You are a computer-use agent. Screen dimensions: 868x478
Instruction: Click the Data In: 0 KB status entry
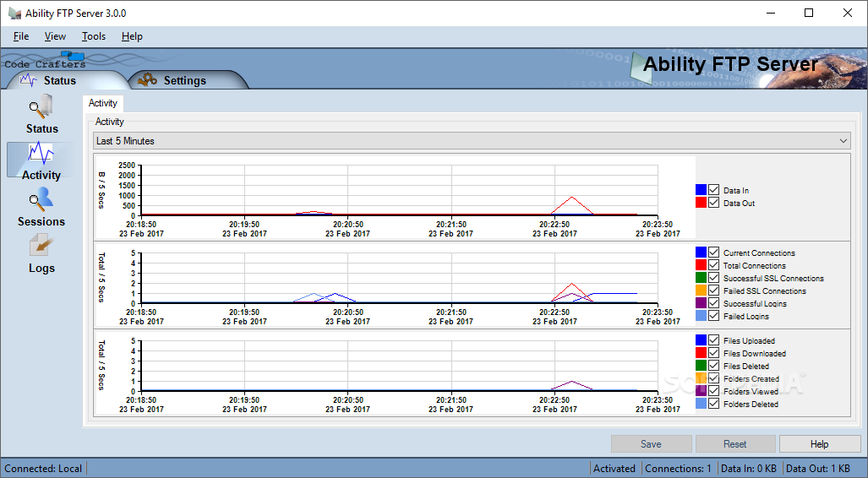749,469
